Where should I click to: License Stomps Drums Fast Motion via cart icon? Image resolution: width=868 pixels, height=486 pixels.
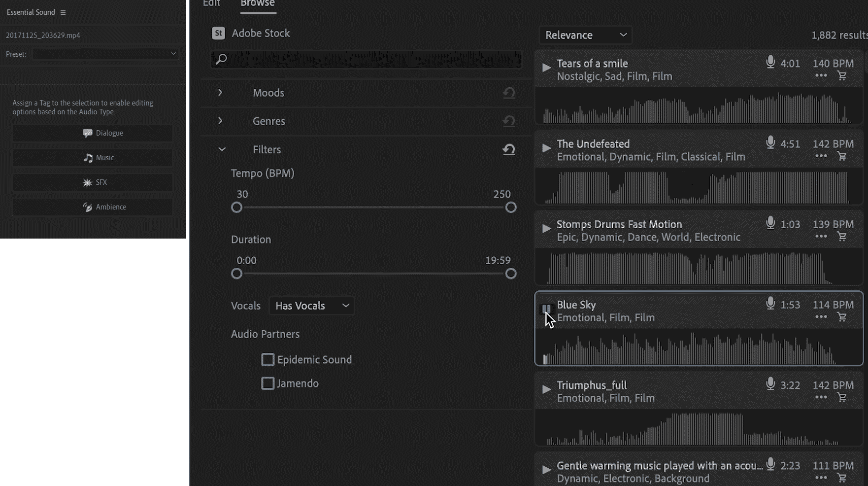[x=842, y=237]
